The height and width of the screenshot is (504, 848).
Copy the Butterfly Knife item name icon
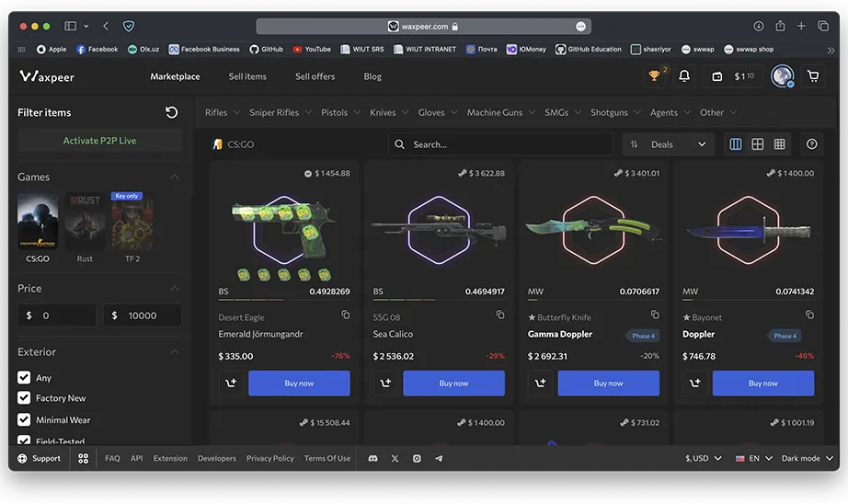(655, 315)
